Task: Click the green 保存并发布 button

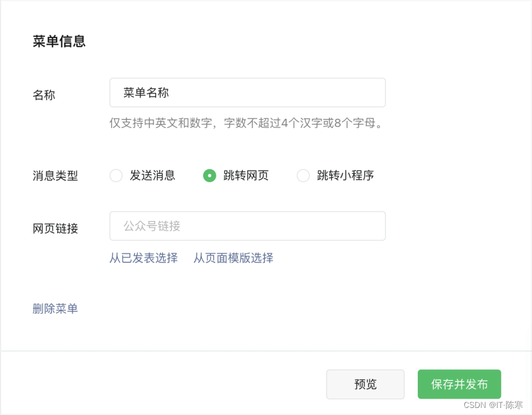Action: (x=459, y=384)
